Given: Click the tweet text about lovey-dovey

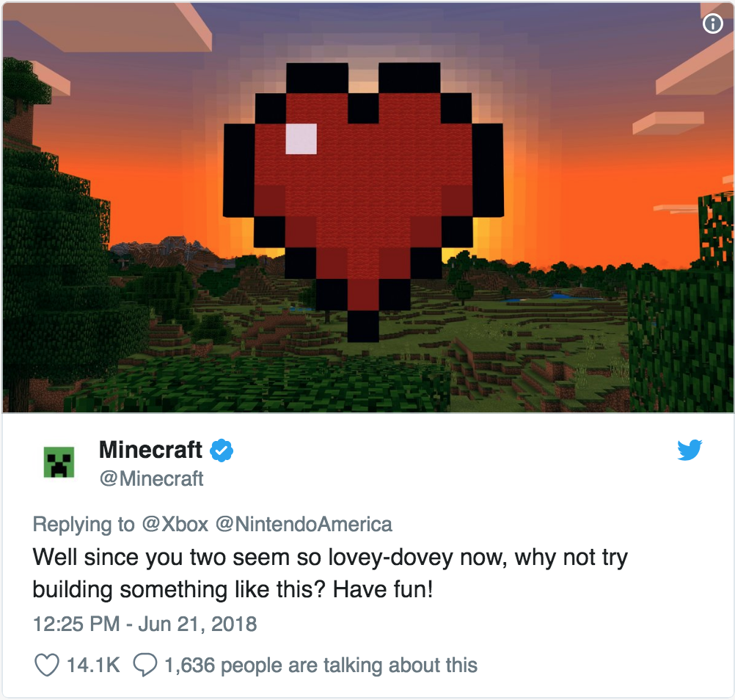Looking at the screenshot, I should pos(330,573).
